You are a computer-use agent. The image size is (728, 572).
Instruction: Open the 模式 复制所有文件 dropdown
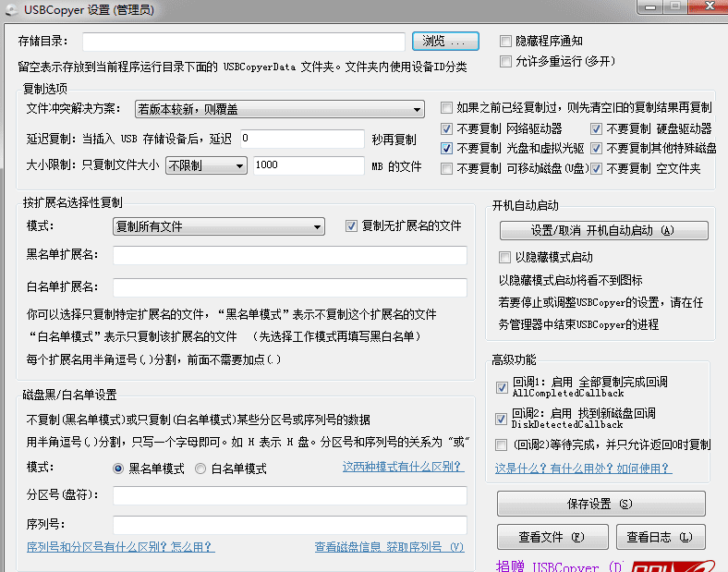(219, 226)
